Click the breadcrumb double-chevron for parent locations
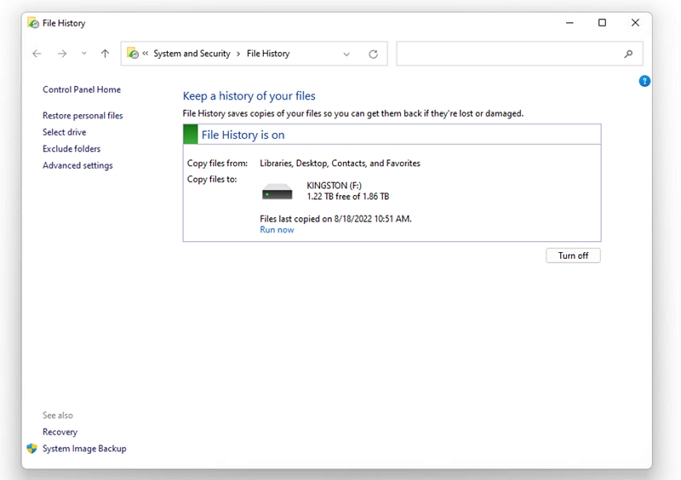 coord(145,53)
